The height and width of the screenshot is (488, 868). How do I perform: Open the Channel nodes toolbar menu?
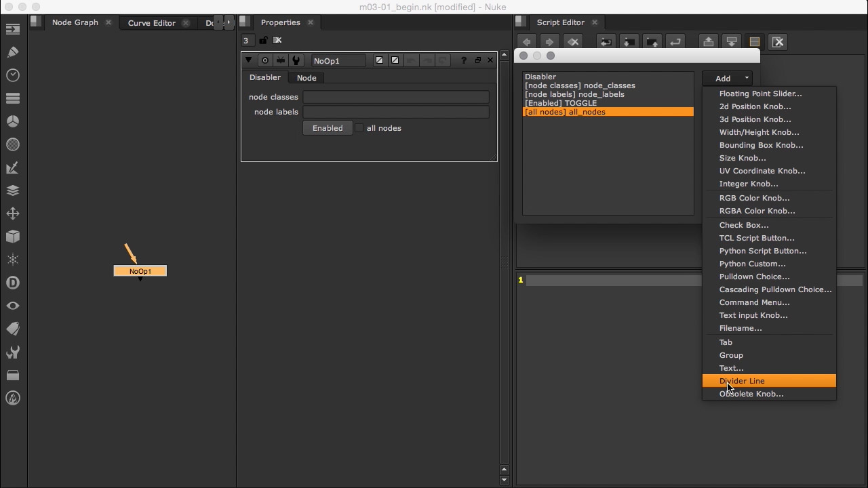(x=13, y=98)
